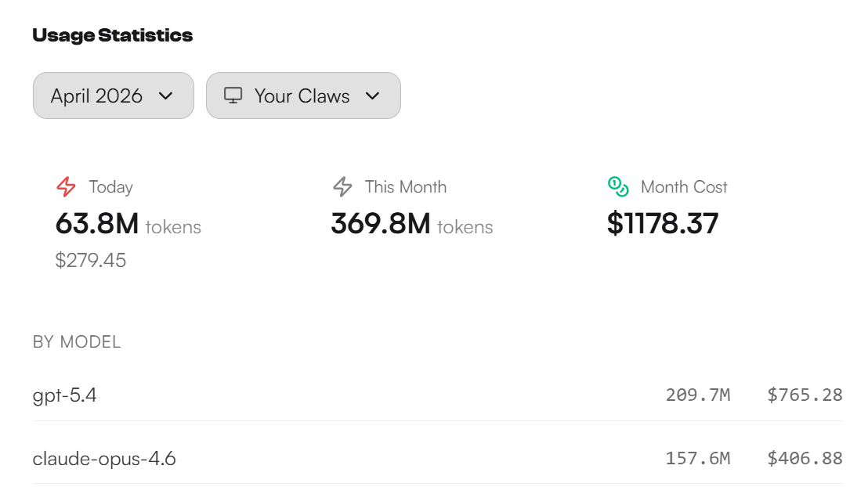Click the Usage Statistics heading
The image size is (868, 487).
112,35
